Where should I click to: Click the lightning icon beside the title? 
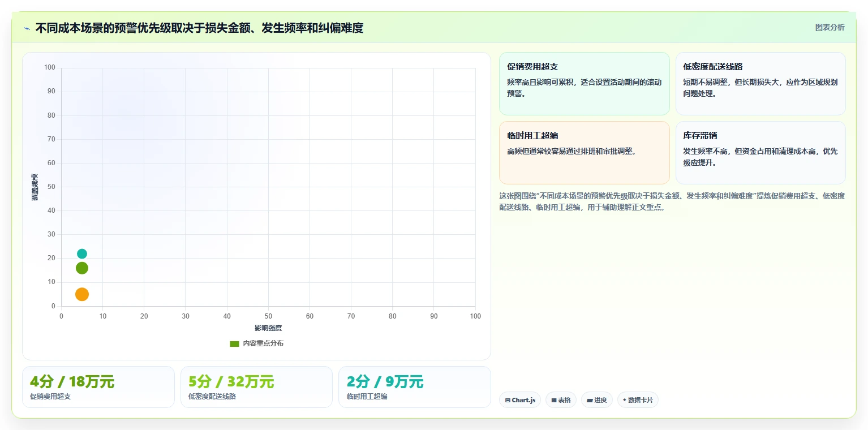[x=27, y=28]
